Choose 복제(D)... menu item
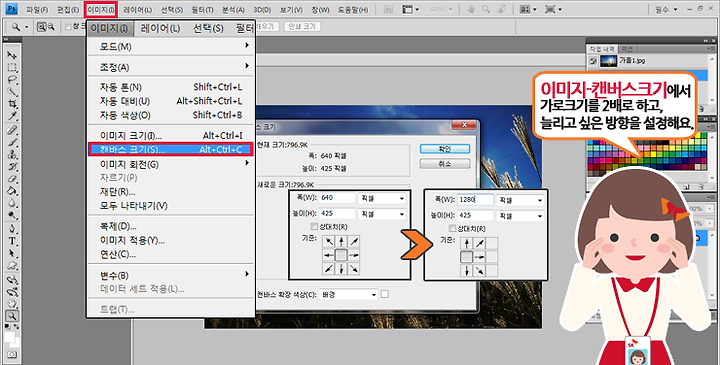The image size is (720, 365). point(170,226)
